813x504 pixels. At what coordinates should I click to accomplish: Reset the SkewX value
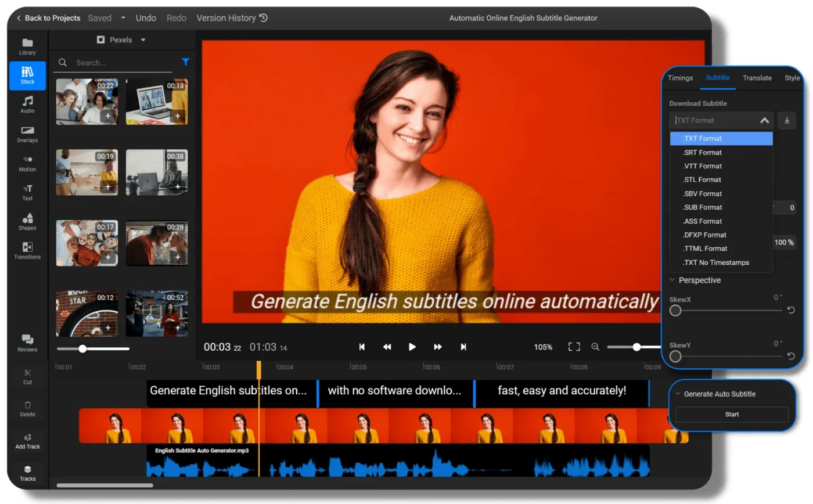pos(791,310)
